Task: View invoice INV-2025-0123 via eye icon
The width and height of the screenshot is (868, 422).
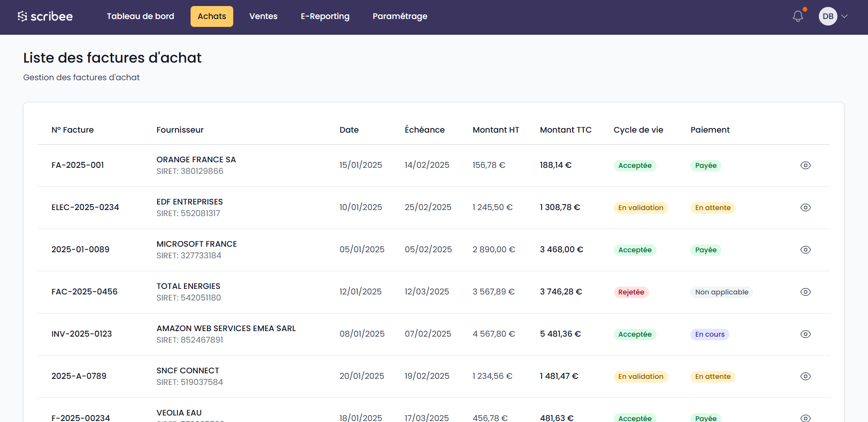Action: (805, 334)
